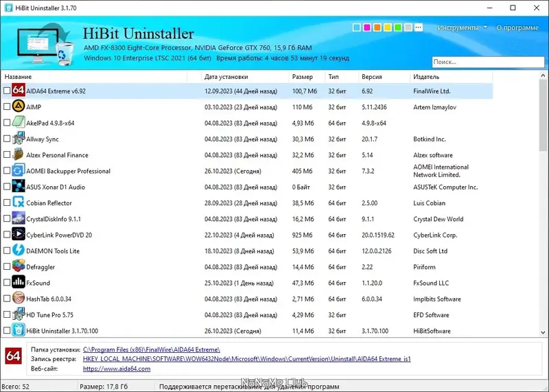The image size is (549, 392).
Task: Check the AIMP checkbox
Action: [x=7, y=106]
